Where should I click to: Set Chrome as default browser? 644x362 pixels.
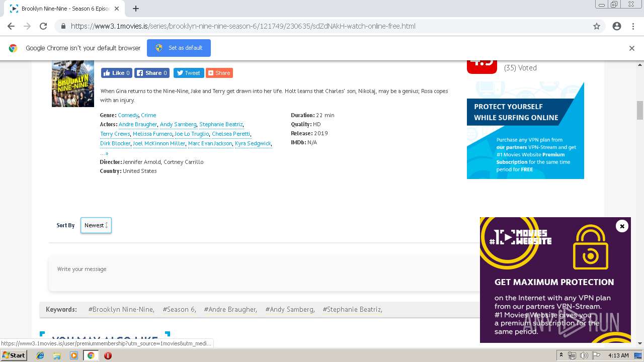pos(179,48)
